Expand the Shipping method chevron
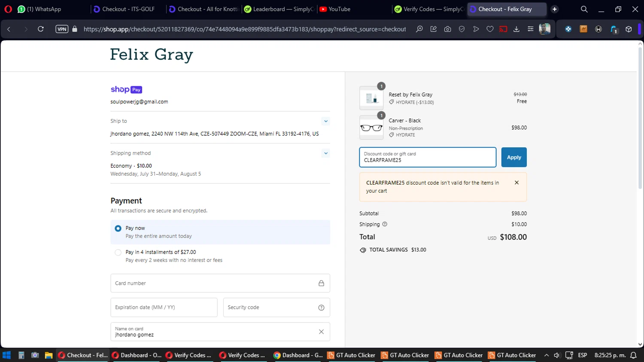 coord(326,153)
